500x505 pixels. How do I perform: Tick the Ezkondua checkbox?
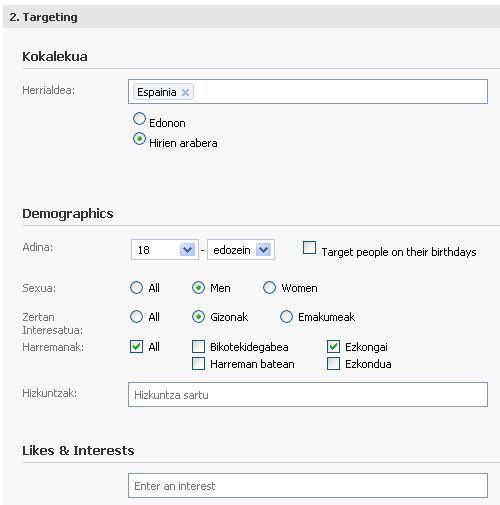coord(333,363)
